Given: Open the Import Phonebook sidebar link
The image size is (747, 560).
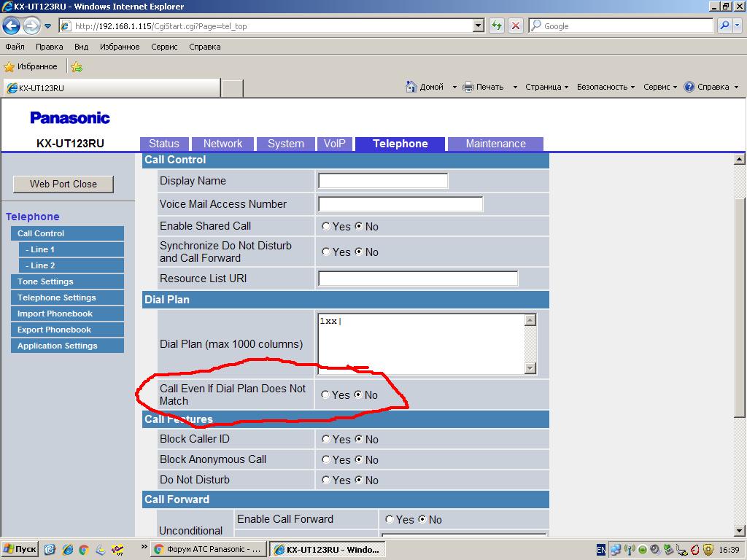Looking at the screenshot, I should 67,314.
